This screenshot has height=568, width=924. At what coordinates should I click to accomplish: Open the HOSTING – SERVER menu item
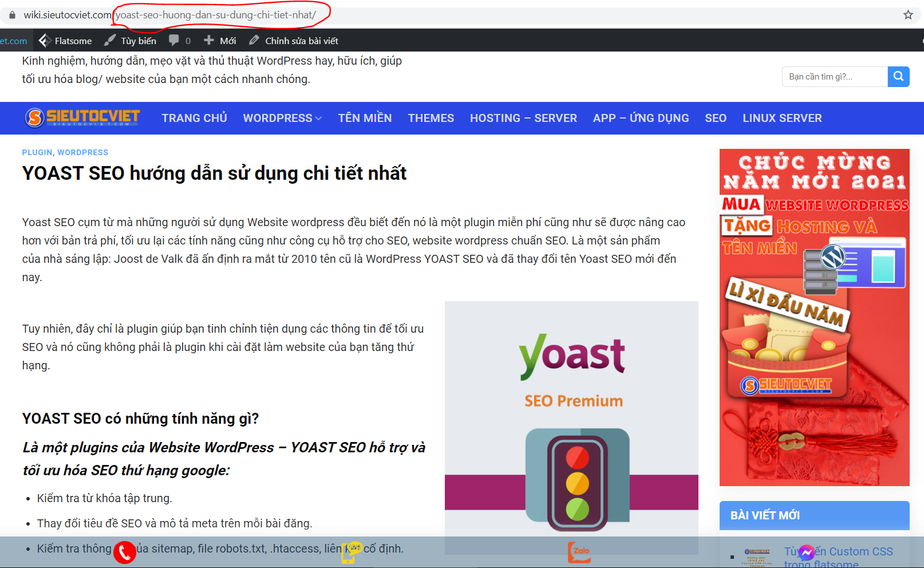(x=523, y=118)
